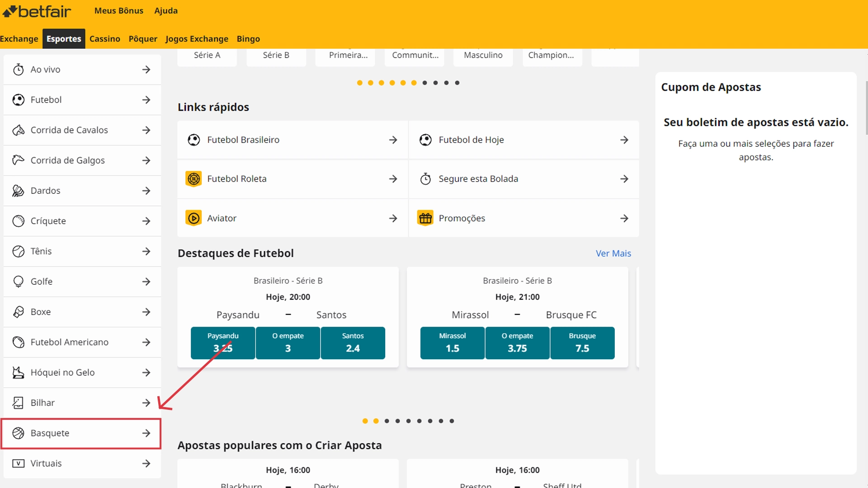The width and height of the screenshot is (868, 488).
Task: Click the betfair logo
Action: (x=37, y=11)
